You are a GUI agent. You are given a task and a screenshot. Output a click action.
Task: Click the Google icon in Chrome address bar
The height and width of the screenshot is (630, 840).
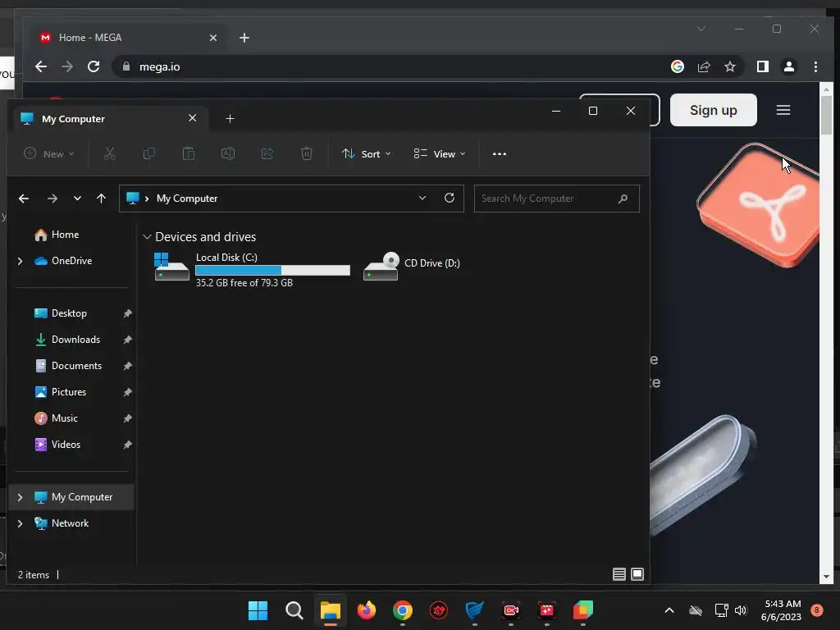coord(677,66)
